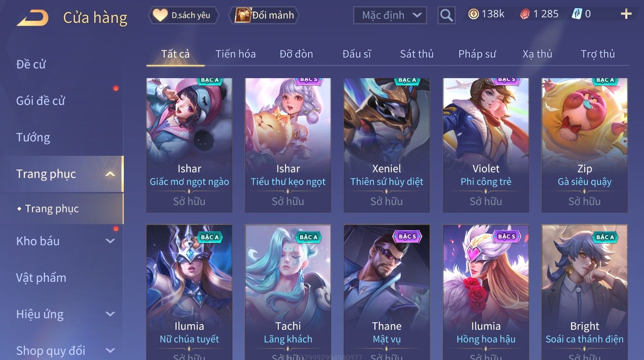Select Trang phục sub-item in sidebar

tap(52, 208)
